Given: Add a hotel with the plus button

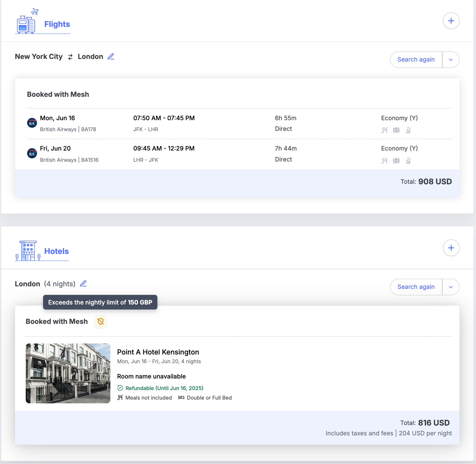Looking at the screenshot, I should 451,248.
